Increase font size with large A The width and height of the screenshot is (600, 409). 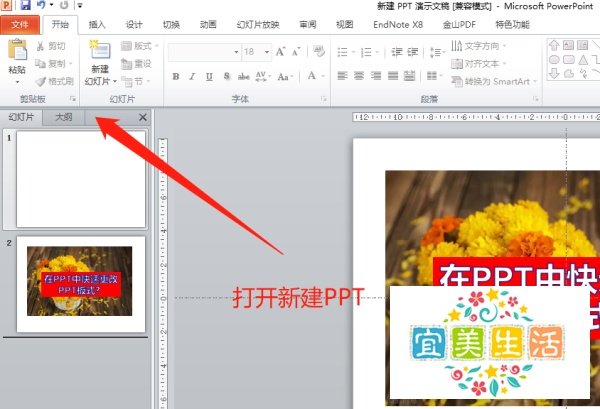coord(280,52)
